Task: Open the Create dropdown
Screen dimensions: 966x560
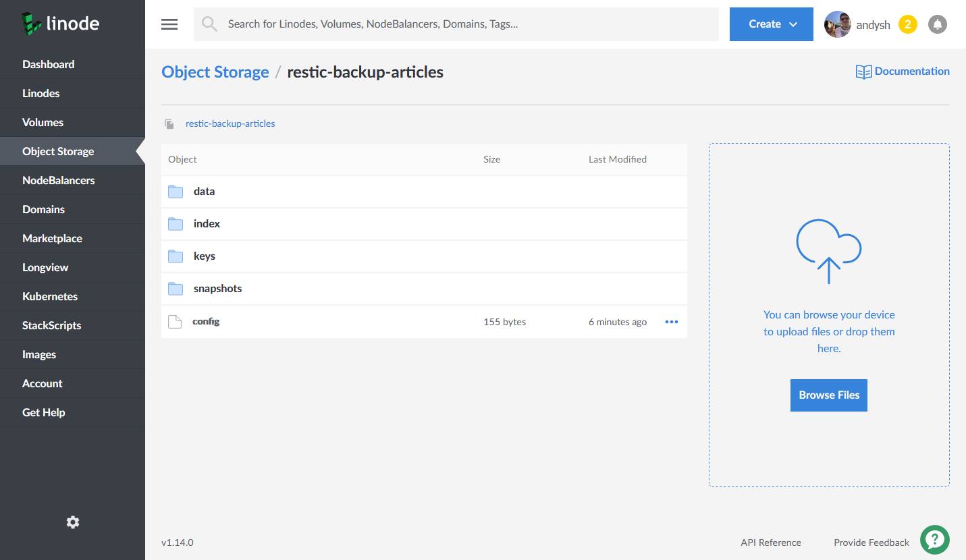Action: [771, 24]
